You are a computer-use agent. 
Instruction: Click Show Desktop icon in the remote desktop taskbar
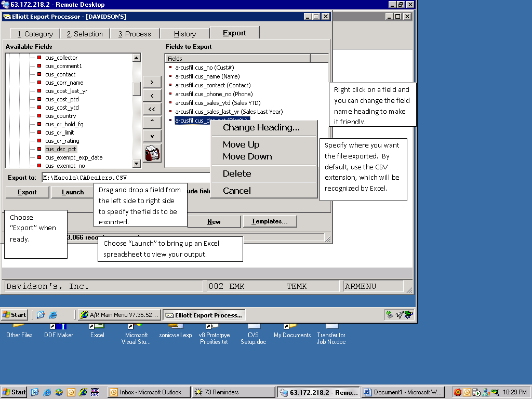coord(41,315)
